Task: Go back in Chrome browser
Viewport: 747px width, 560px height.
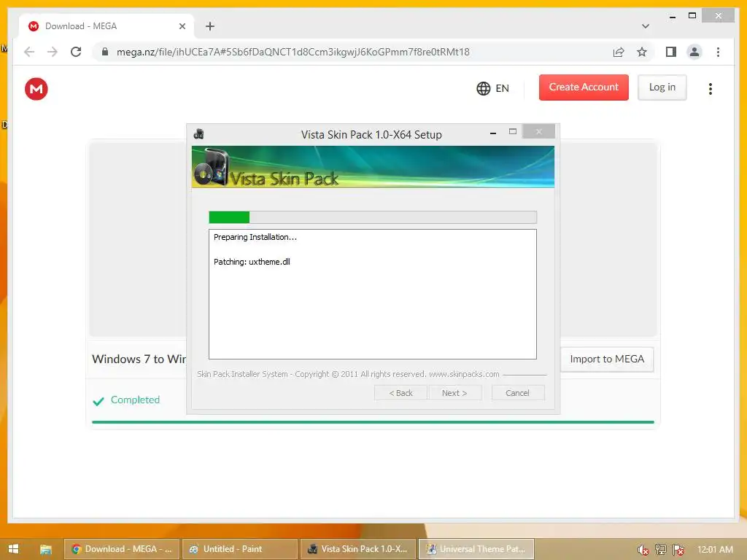Action: (x=29, y=52)
